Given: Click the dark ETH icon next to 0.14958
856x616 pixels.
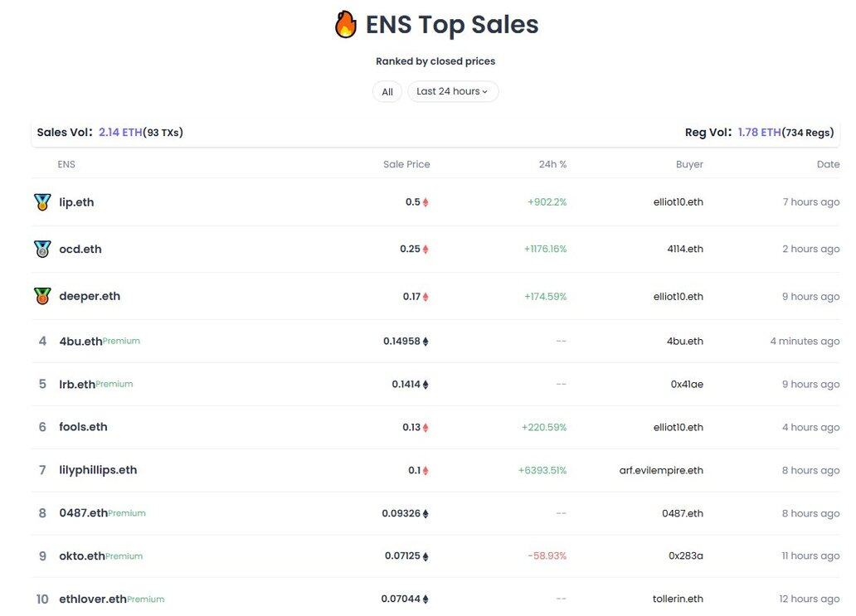Looking at the screenshot, I should click(x=426, y=342).
